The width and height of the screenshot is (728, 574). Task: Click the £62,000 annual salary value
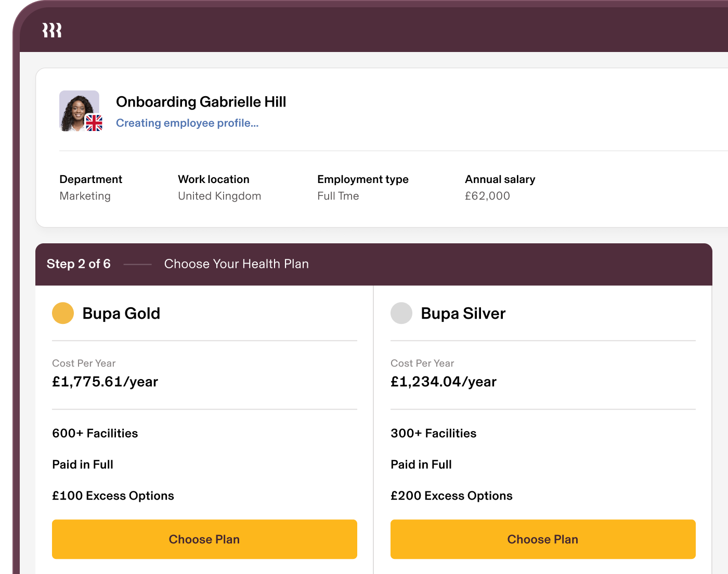(487, 196)
